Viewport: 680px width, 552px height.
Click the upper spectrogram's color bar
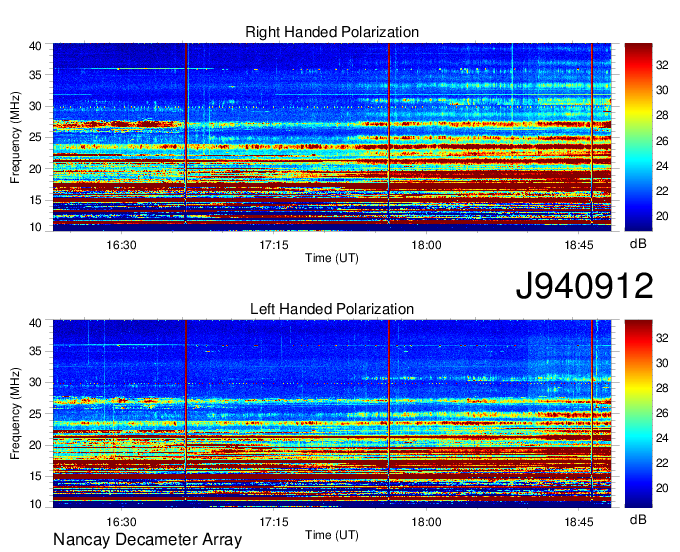pos(638,137)
